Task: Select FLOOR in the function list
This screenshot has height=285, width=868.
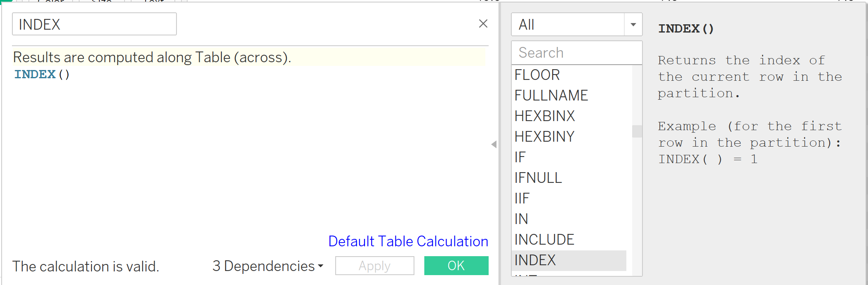Action: coord(537,75)
